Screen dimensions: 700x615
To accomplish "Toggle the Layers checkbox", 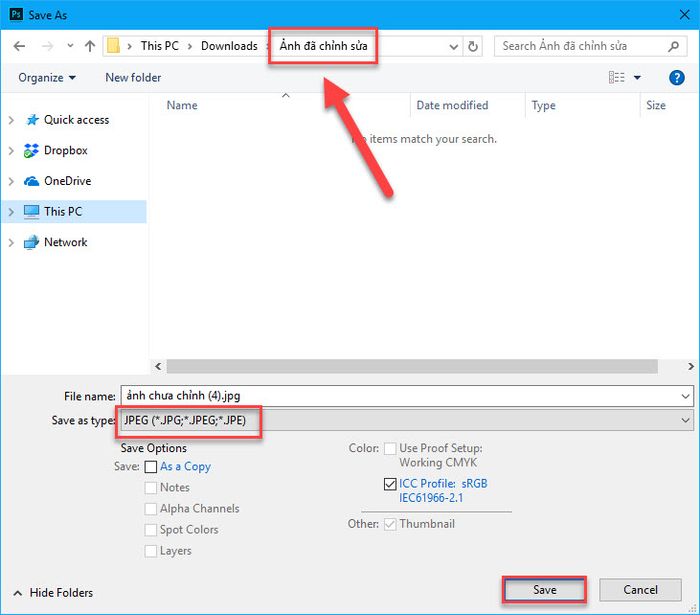I will (x=151, y=551).
